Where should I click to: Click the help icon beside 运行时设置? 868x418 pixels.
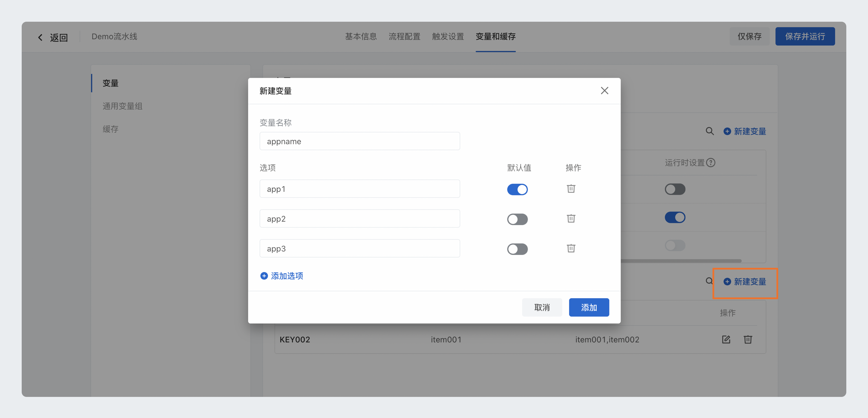pyautogui.click(x=711, y=163)
